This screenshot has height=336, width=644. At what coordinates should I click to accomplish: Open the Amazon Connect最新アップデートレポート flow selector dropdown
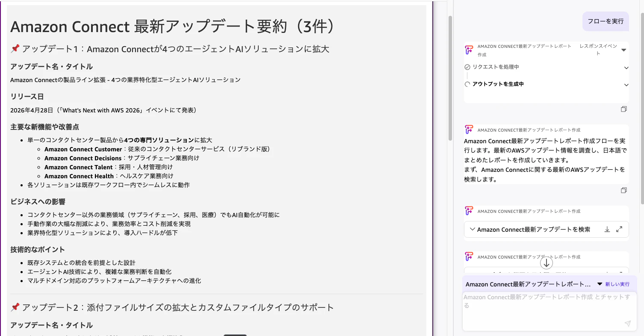coord(600,284)
